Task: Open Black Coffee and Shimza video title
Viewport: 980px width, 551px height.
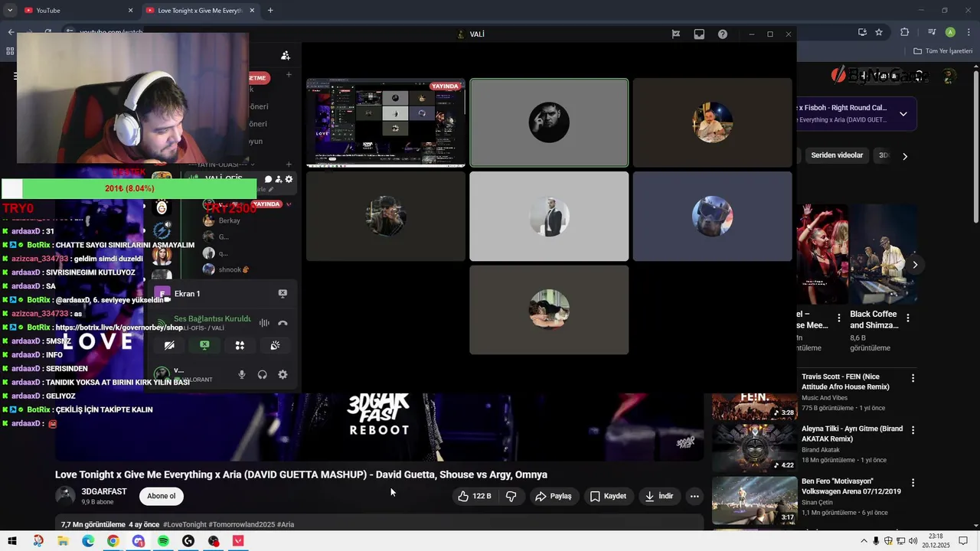Action: coord(874,320)
